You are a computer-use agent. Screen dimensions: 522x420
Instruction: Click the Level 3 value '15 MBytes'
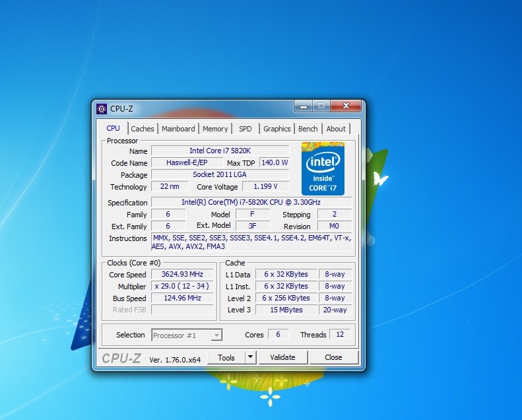click(x=286, y=310)
